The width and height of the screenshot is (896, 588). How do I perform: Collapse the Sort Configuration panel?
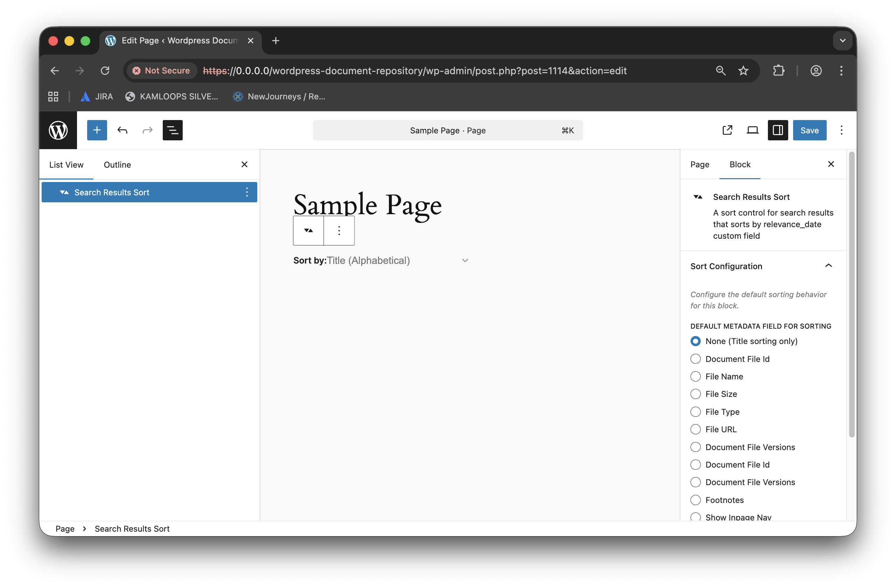coord(763,266)
